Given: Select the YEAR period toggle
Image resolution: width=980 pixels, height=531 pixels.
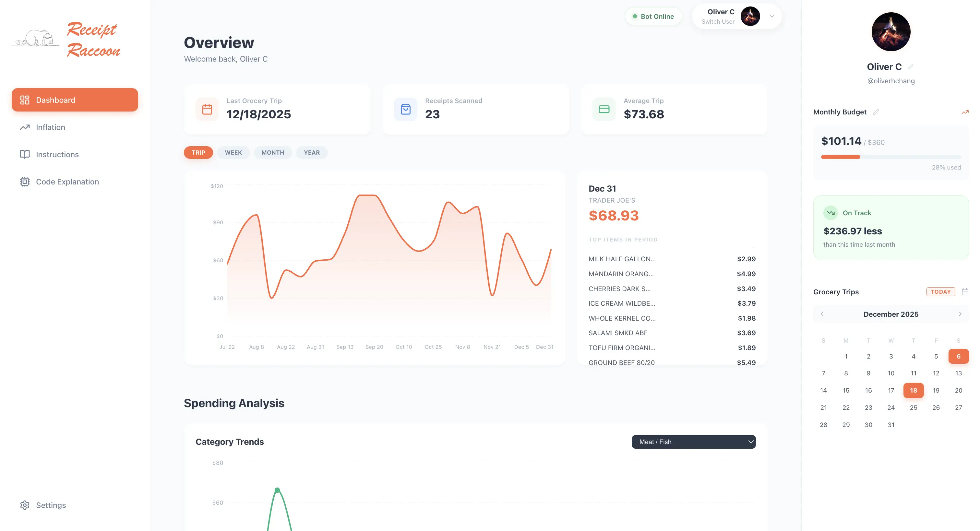Looking at the screenshot, I should (x=312, y=153).
